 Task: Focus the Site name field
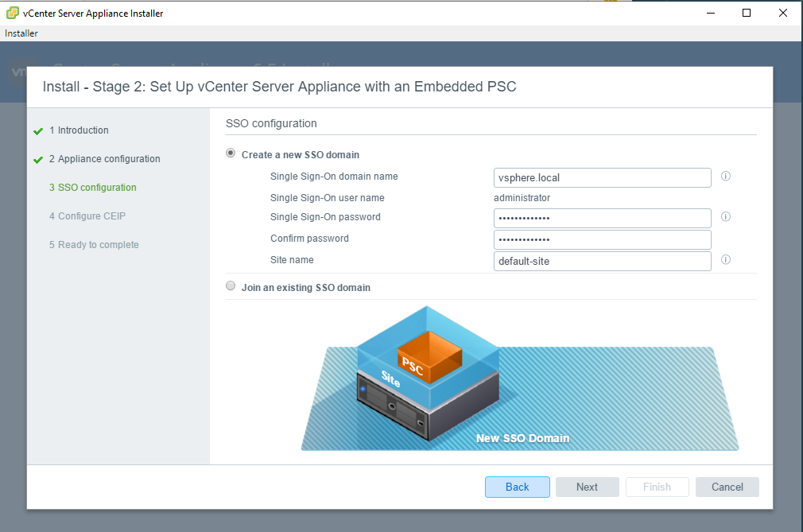603,261
